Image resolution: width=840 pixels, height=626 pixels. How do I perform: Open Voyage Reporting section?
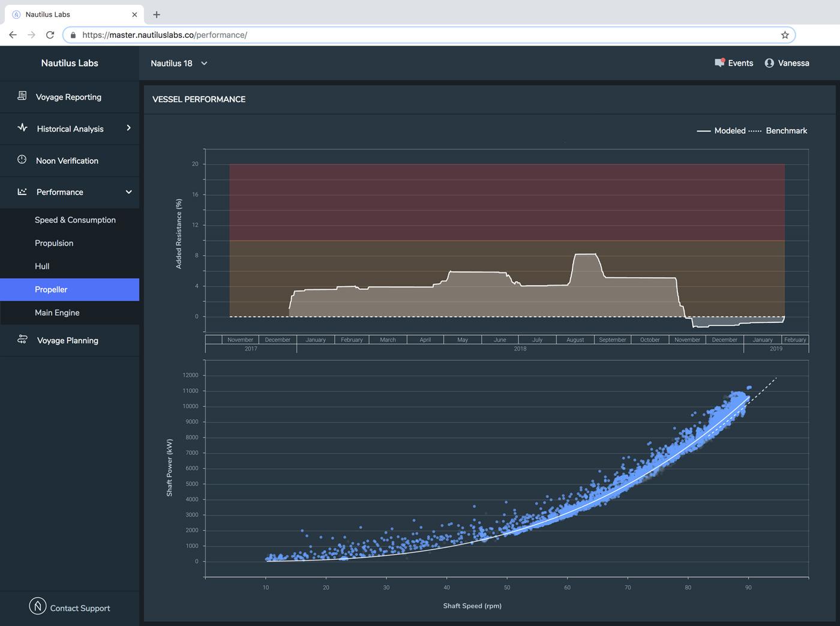pyautogui.click(x=70, y=97)
